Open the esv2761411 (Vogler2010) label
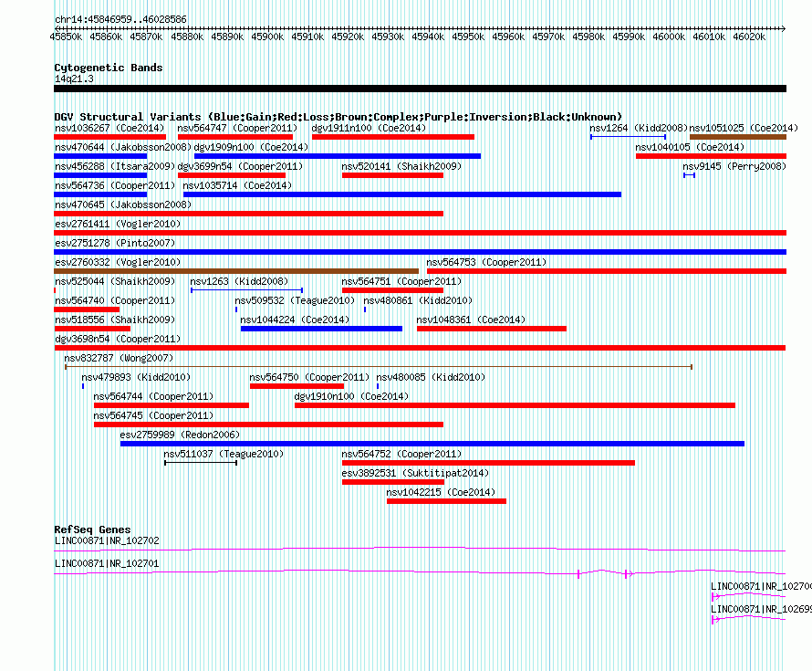Viewport: 812px width, 671px height. tap(118, 224)
